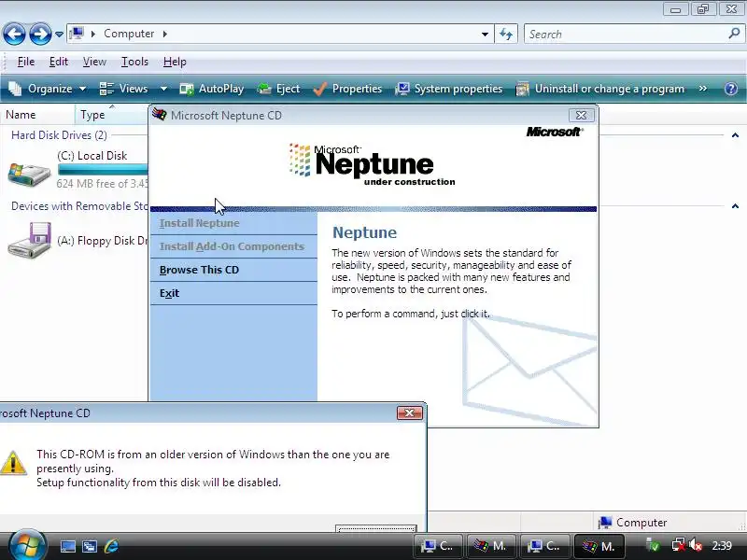
Task: Click the taskbar clock showing 2:39
Action: [722, 546]
